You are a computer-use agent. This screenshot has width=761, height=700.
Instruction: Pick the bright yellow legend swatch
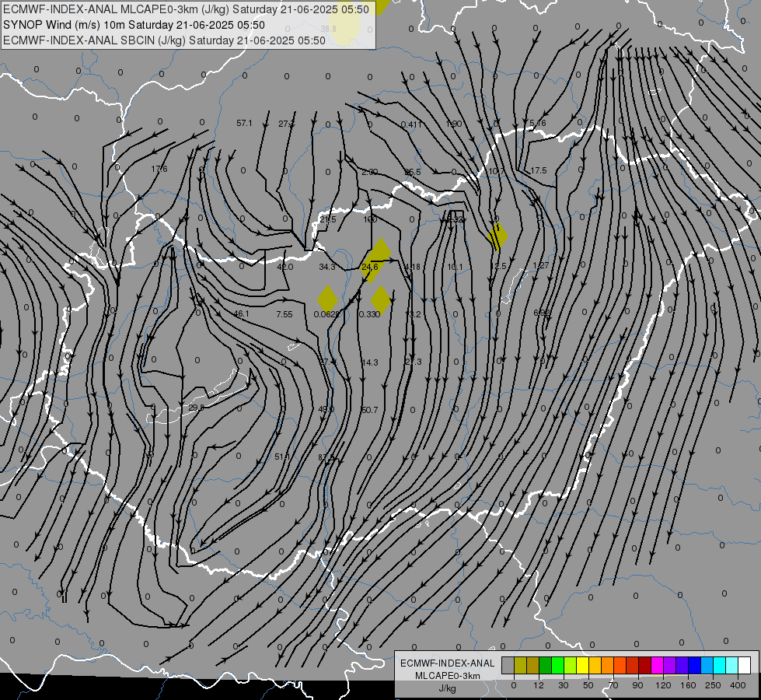(583, 665)
